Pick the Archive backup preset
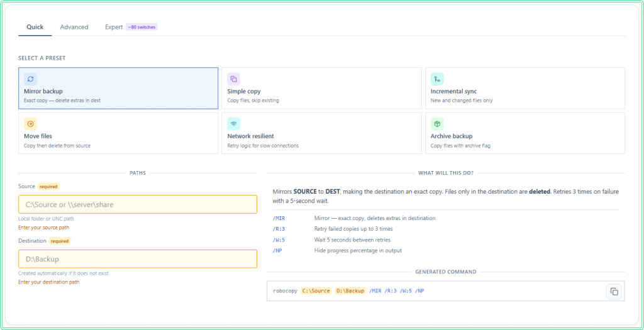This screenshot has width=644, height=330. [x=525, y=133]
